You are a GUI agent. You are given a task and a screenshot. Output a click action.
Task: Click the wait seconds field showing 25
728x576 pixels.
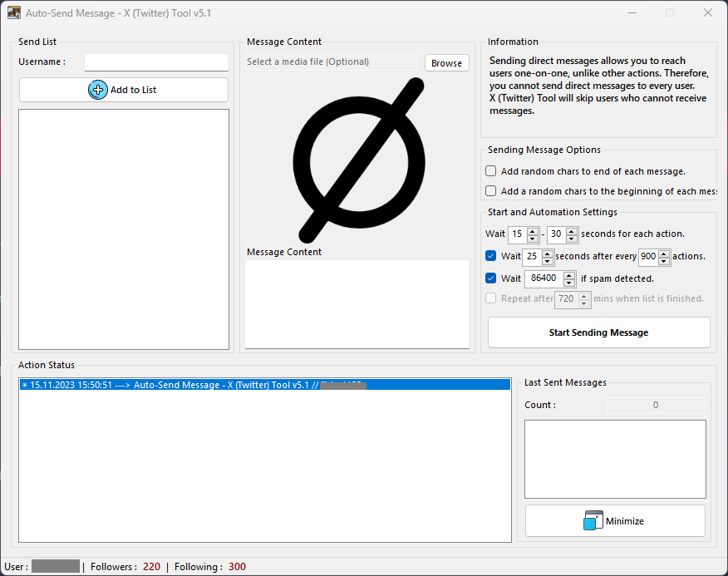(533, 256)
